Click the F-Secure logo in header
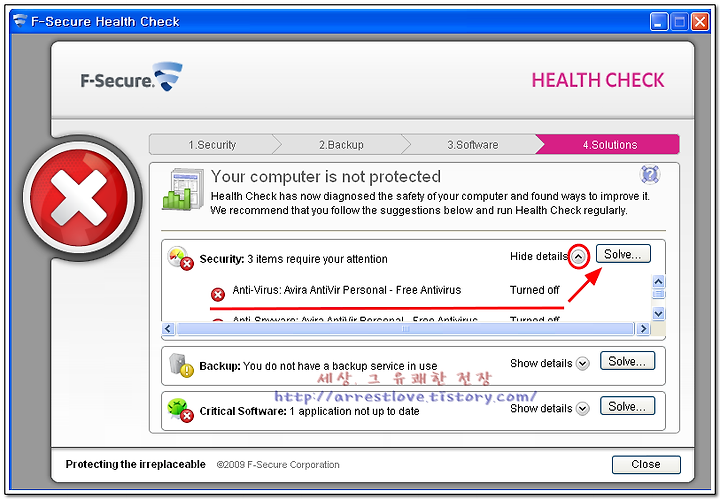 coord(131,77)
